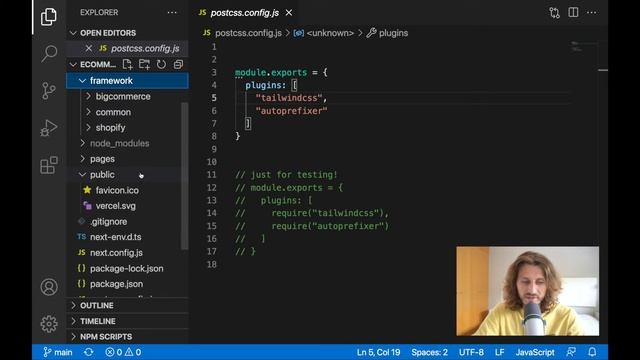This screenshot has width=640, height=360.
Task: Click the feedback icon in status bar
Action: coord(571,352)
